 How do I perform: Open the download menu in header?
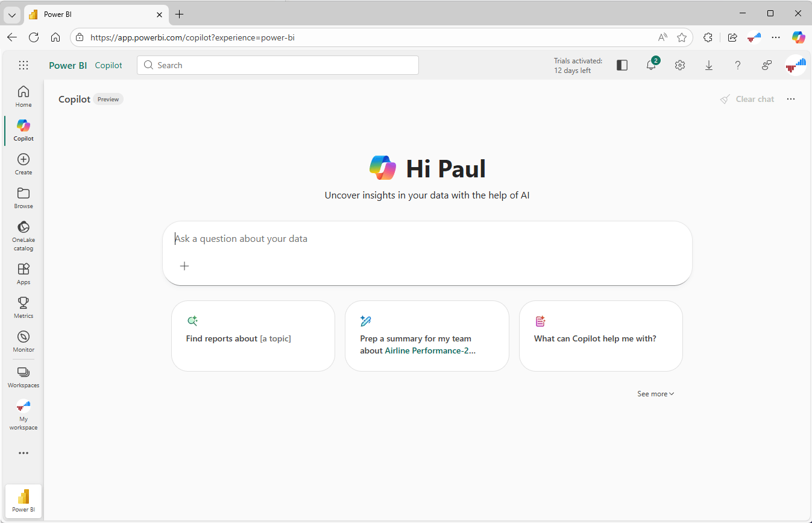point(709,65)
